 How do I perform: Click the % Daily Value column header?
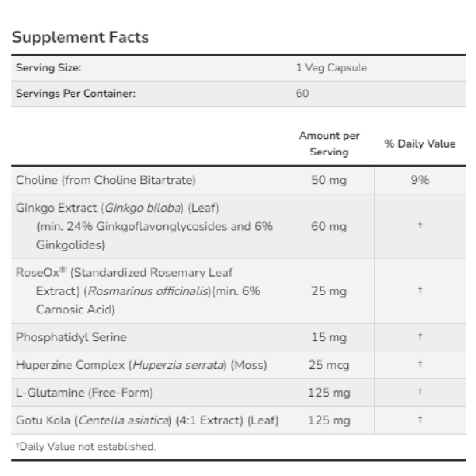pos(420,144)
